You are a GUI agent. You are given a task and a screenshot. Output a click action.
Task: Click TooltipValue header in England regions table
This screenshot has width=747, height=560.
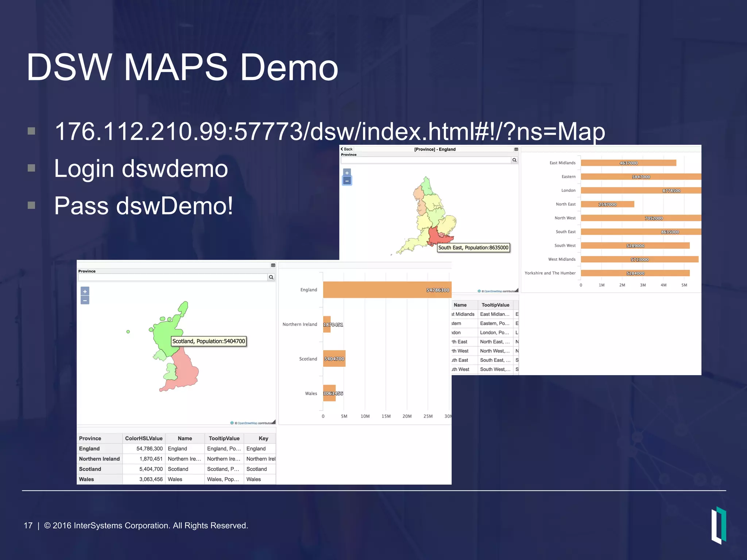click(495, 305)
